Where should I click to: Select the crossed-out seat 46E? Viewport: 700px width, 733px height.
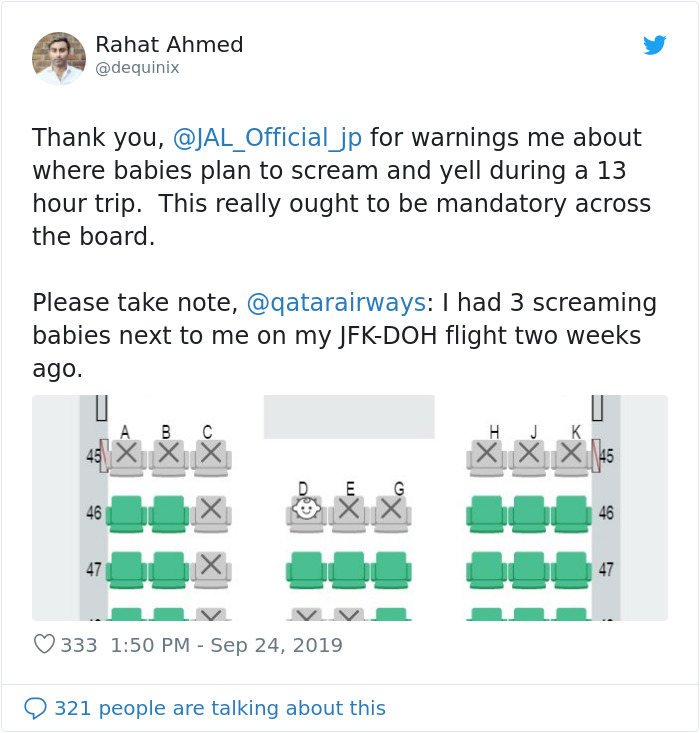click(349, 511)
